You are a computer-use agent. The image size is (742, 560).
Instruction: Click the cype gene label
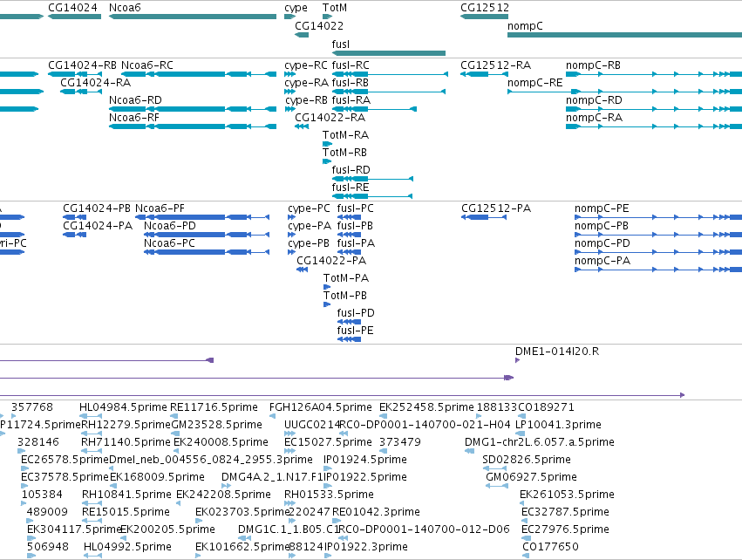tap(296, 8)
